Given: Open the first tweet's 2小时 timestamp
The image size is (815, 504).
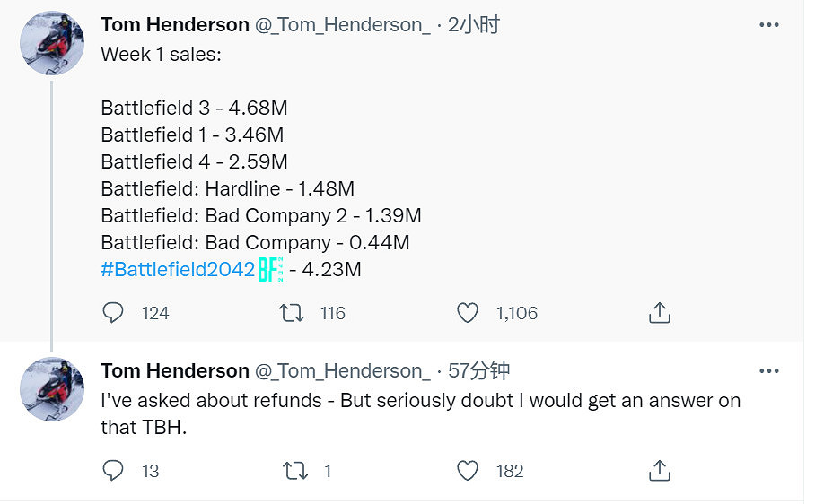Looking at the screenshot, I should (474, 24).
